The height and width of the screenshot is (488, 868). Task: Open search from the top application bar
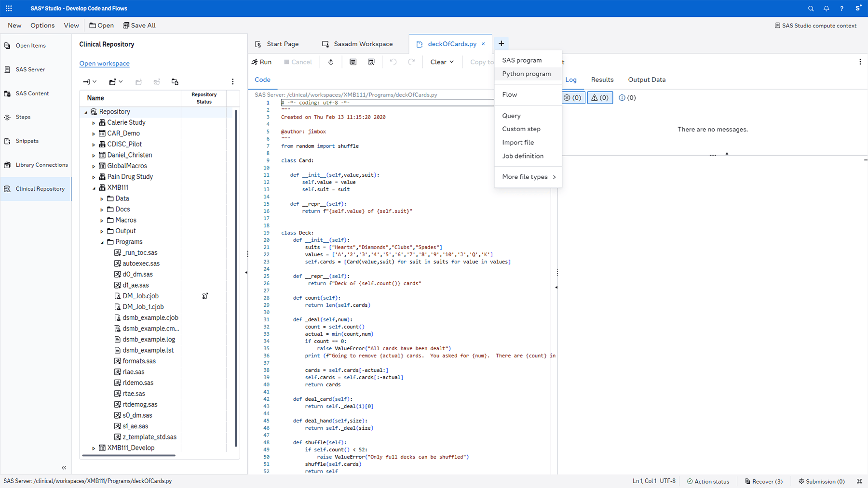(x=811, y=8)
